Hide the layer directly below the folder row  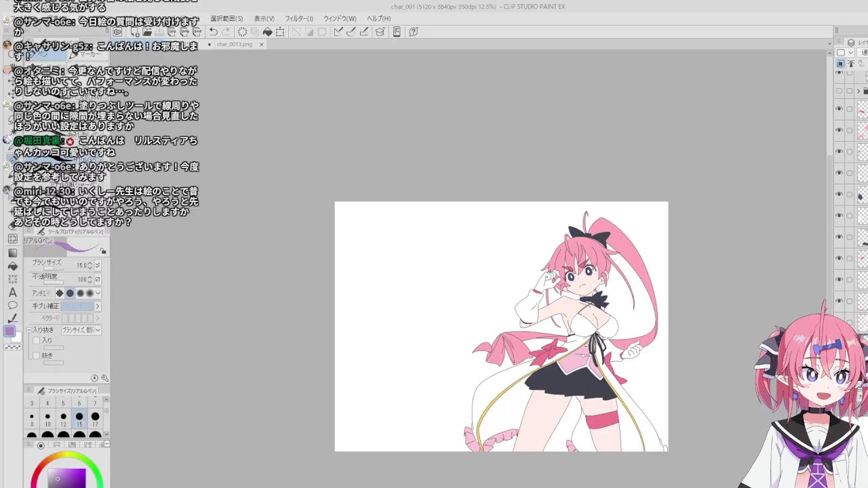[839, 108]
